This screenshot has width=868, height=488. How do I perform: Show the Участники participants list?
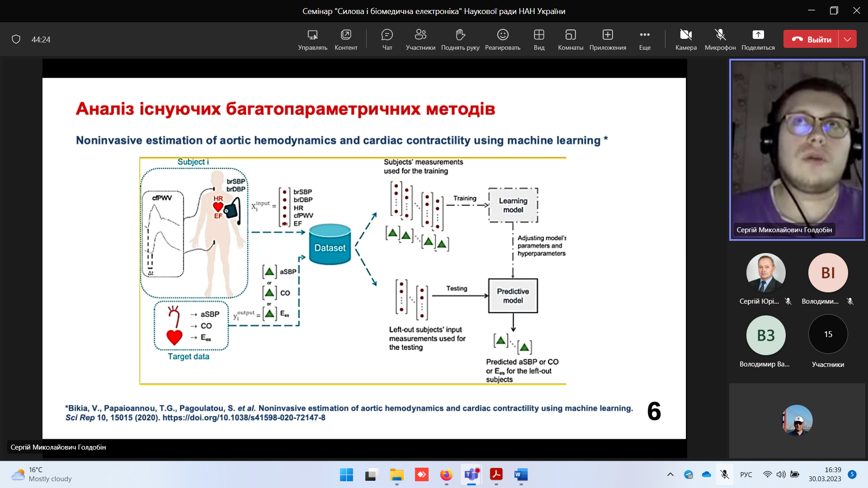pos(420,39)
